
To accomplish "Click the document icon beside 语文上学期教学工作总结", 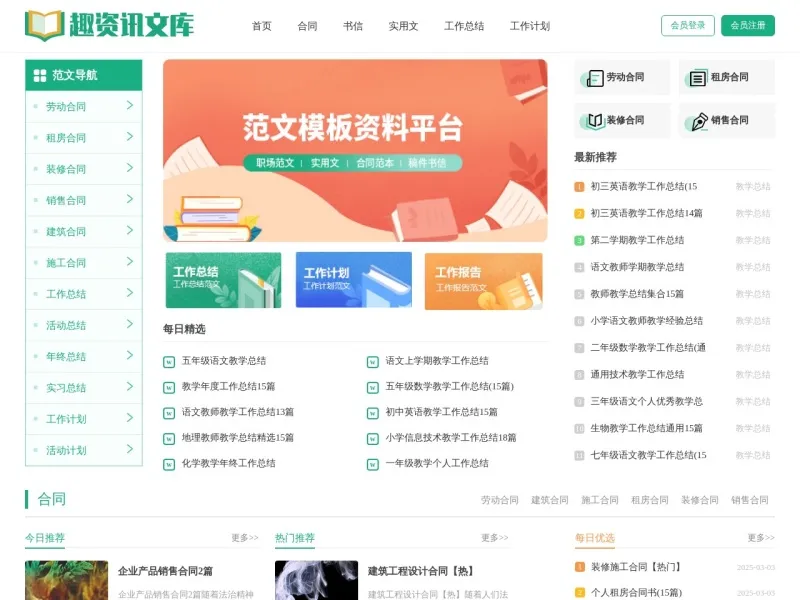I will 373,362.
